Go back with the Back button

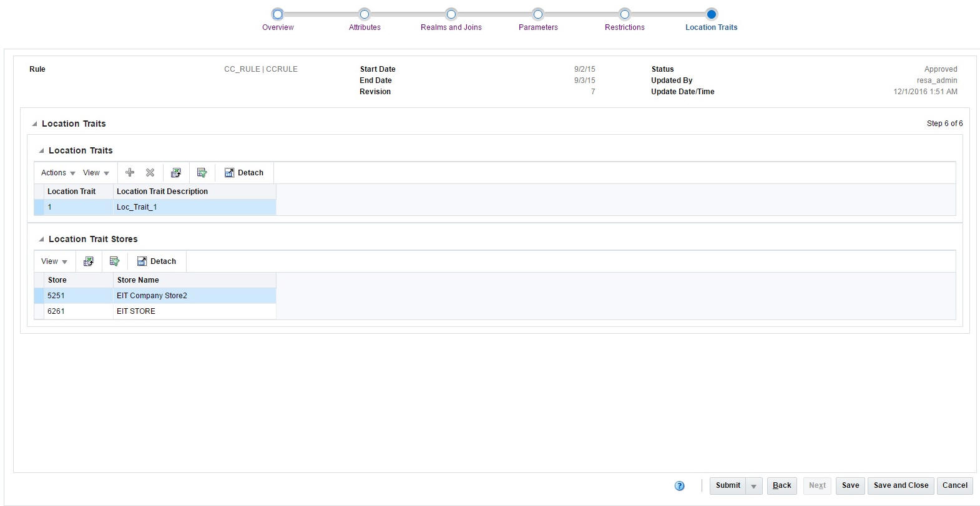[x=782, y=486]
